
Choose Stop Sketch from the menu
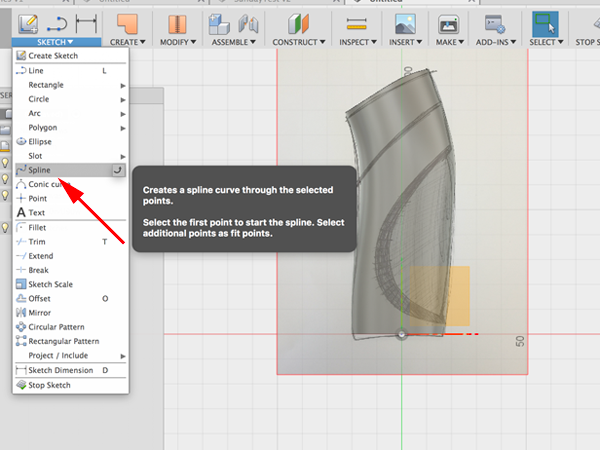(x=70, y=385)
